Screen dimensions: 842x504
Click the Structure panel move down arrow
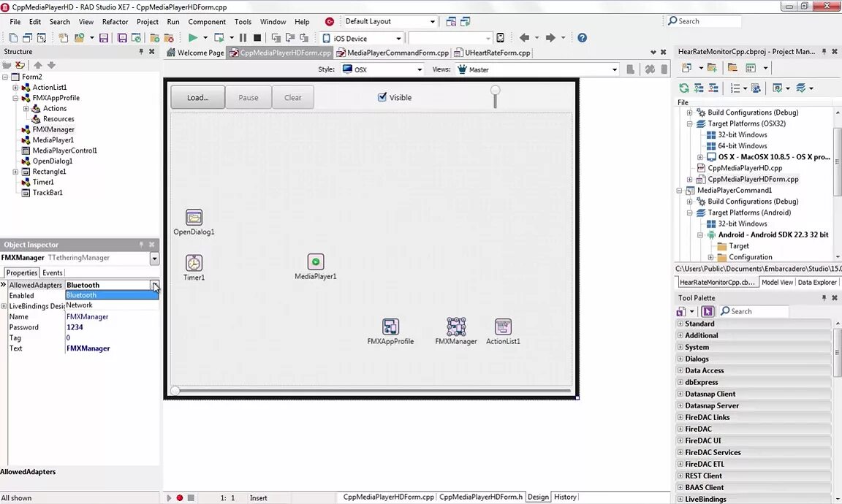click(52, 65)
